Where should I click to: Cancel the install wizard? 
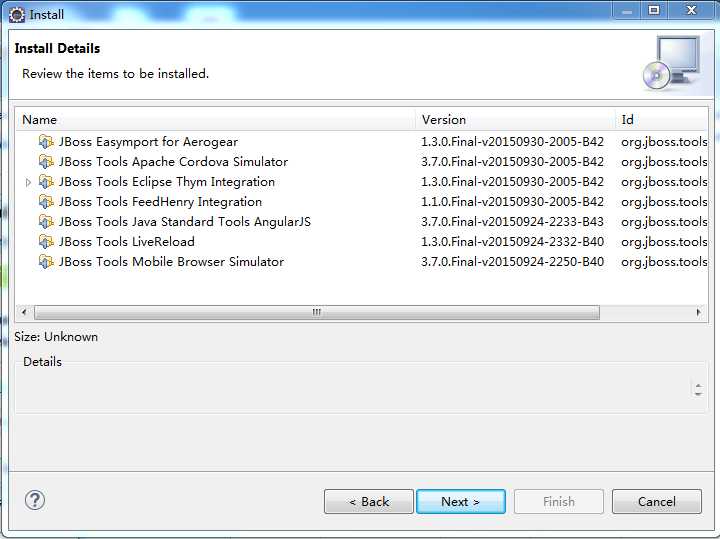[657, 501]
